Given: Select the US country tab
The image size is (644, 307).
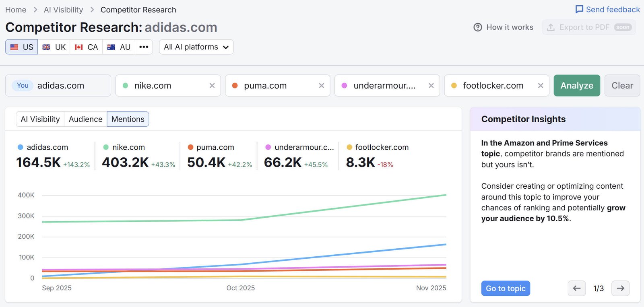Looking at the screenshot, I should pyautogui.click(x=22, y=47).
